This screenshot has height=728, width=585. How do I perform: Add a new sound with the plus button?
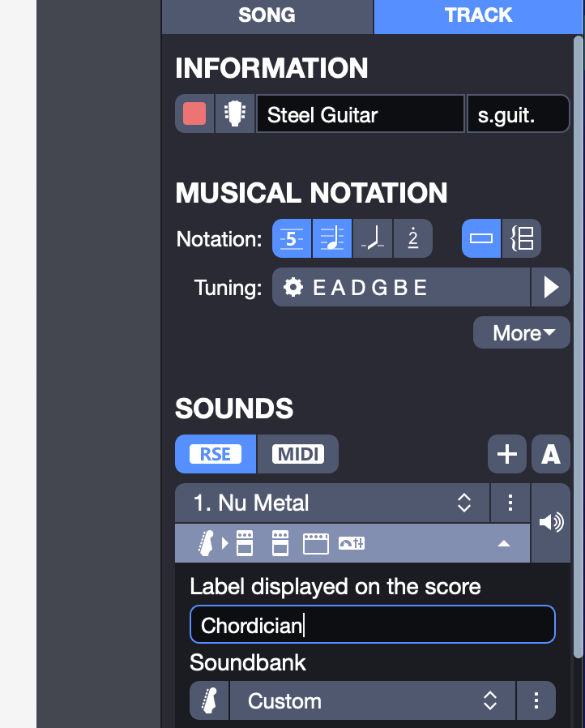507,454
